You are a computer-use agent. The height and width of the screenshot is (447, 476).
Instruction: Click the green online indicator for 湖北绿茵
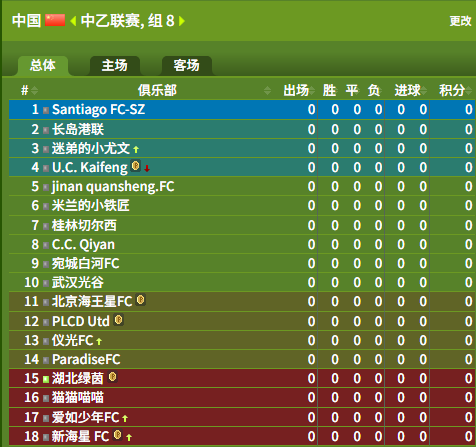click(46, 379)
